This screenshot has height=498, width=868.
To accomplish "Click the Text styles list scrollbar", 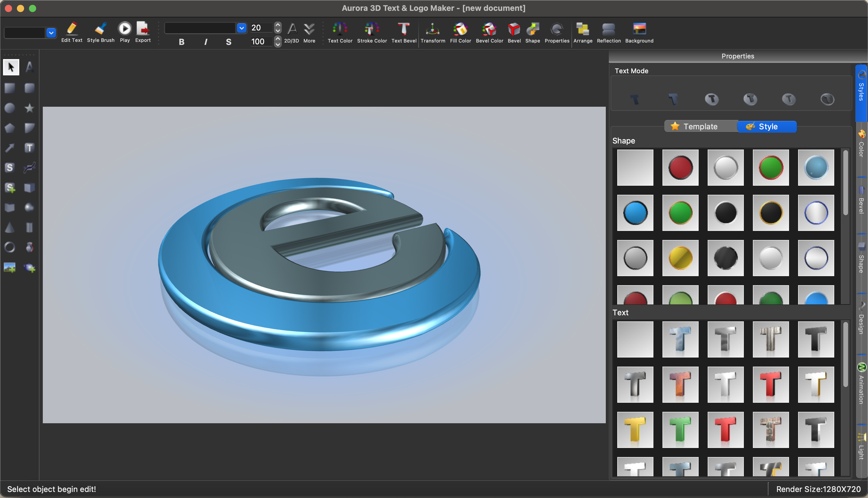I will pos(845,355).
